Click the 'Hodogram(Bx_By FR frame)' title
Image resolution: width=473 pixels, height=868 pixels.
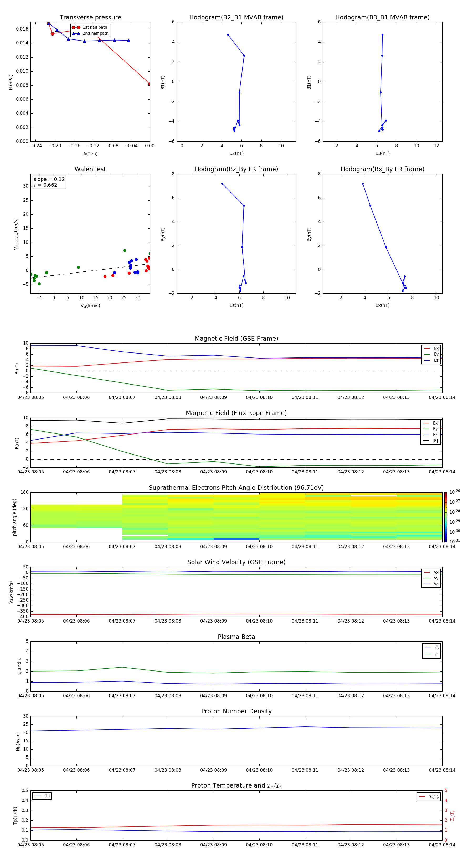click(382, 169)
